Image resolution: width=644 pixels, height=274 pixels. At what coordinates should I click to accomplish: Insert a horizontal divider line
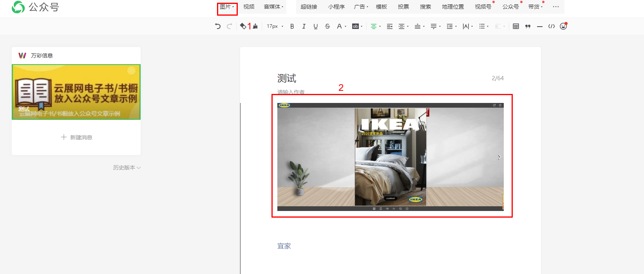pos(539,26)
